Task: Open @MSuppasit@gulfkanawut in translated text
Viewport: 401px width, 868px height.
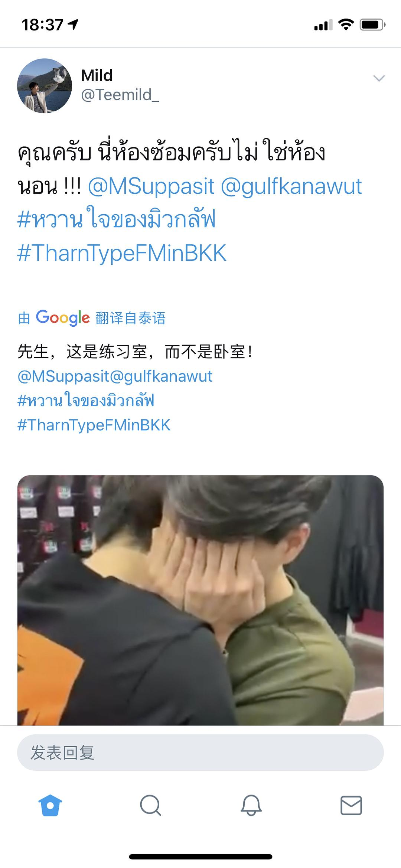Action: (115, 376)
